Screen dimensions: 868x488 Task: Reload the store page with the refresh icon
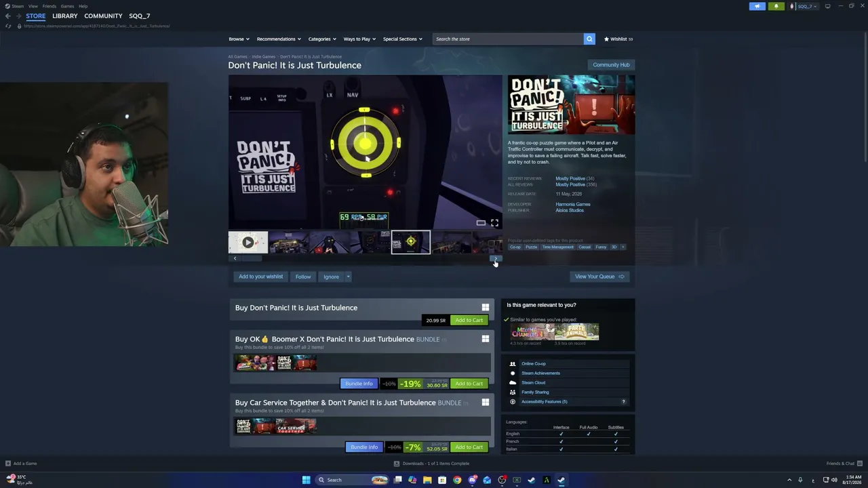pos(8,26)
